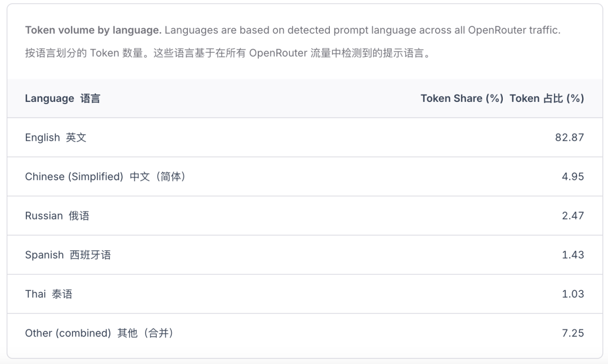Image resolution: width=608 pixels, height=364 pixels.
Task: Click the 7.25 token share value
Action: point(573,333)
